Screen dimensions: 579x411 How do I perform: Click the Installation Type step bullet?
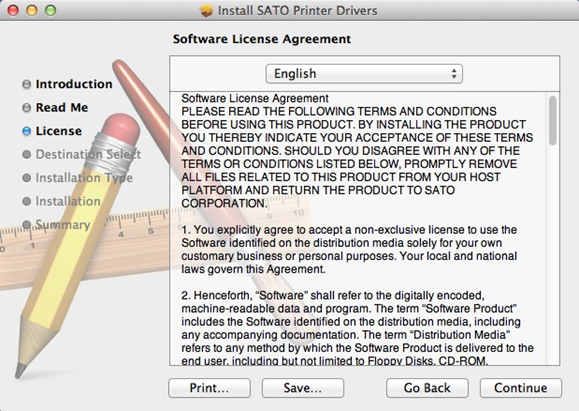(27, 178)
